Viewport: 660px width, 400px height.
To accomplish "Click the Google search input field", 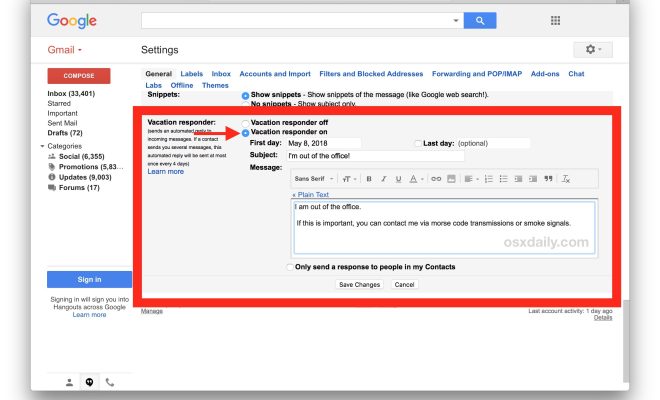I will pos(296,20).
